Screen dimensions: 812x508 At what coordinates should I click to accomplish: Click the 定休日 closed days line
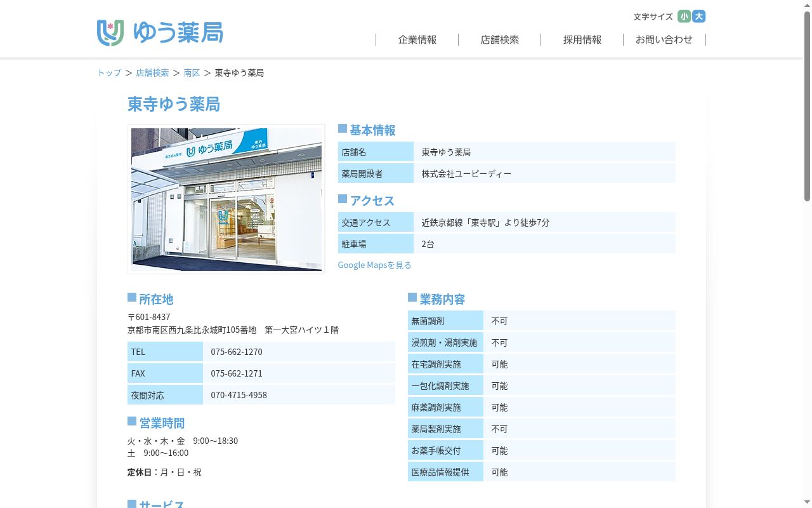(x=164, y=472)
